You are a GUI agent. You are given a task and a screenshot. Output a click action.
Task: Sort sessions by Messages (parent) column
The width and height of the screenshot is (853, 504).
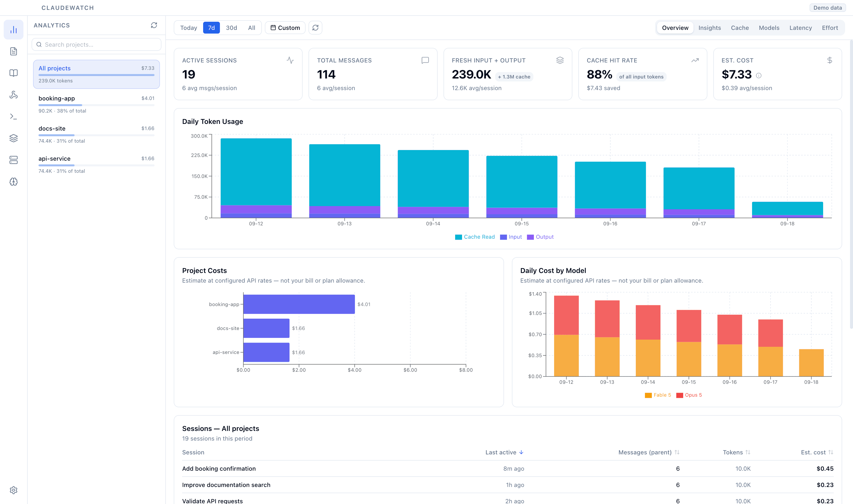(649, 452)
